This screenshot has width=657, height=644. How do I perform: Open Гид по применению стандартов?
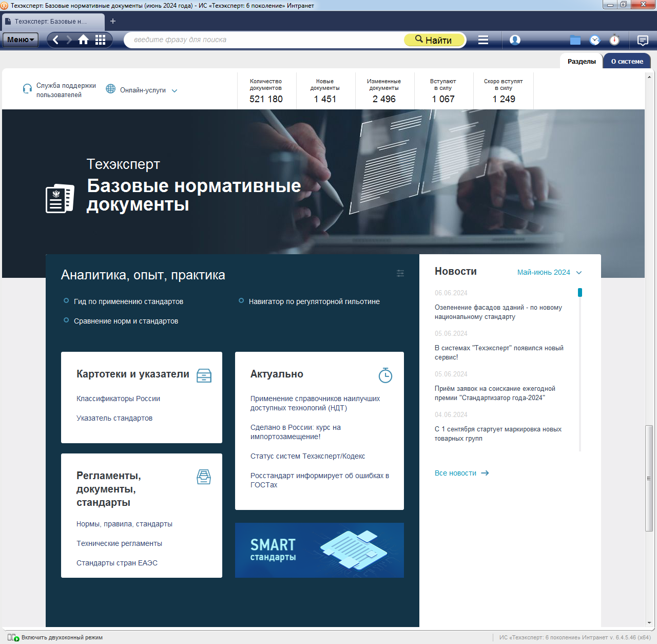point(128,301)
